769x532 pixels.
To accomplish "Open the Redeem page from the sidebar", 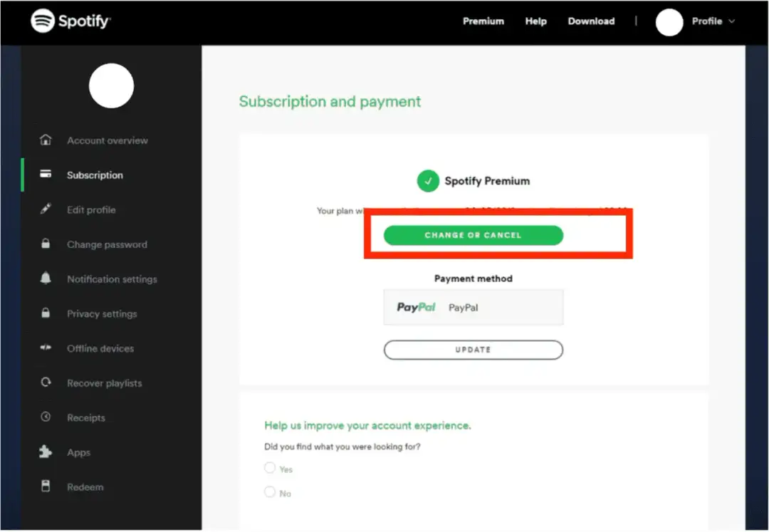I will [85, 487].
